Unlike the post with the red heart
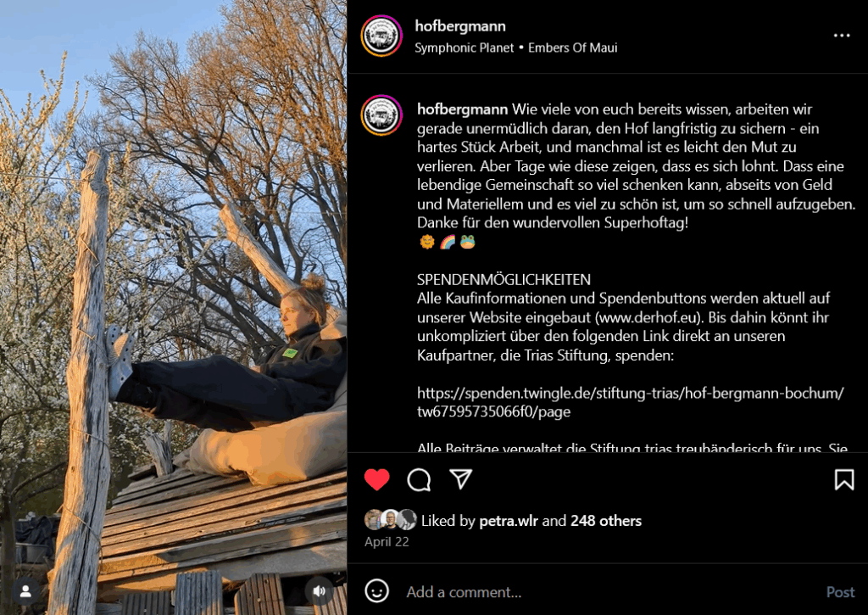Screen dimensions: 868x615 [377, 479]
